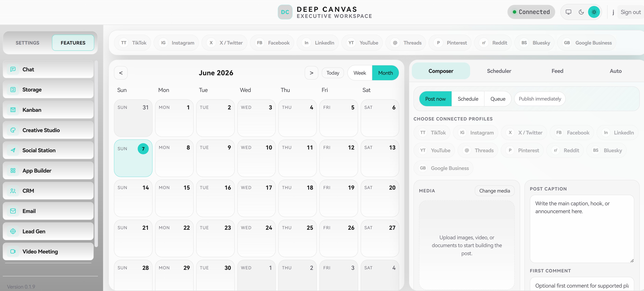The image size is (644, 291).
Task: Switch calendar to Week view
Action: tap(359, 73)
